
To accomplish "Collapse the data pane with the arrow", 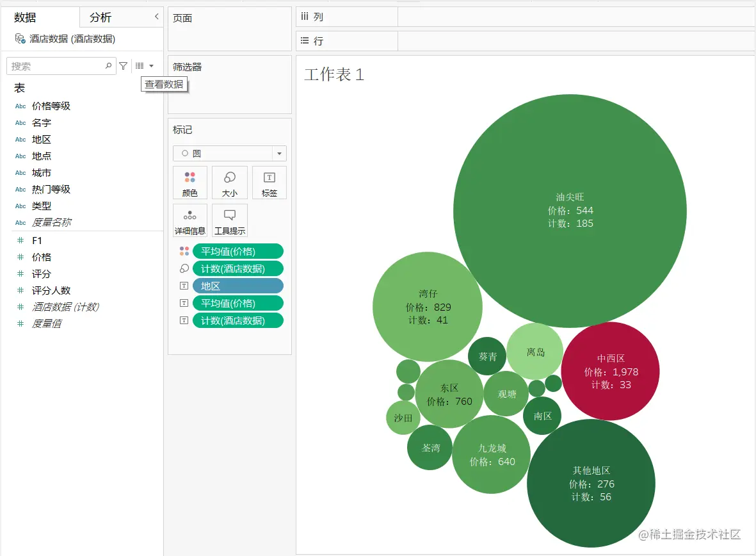I will [x=157, y=17].
